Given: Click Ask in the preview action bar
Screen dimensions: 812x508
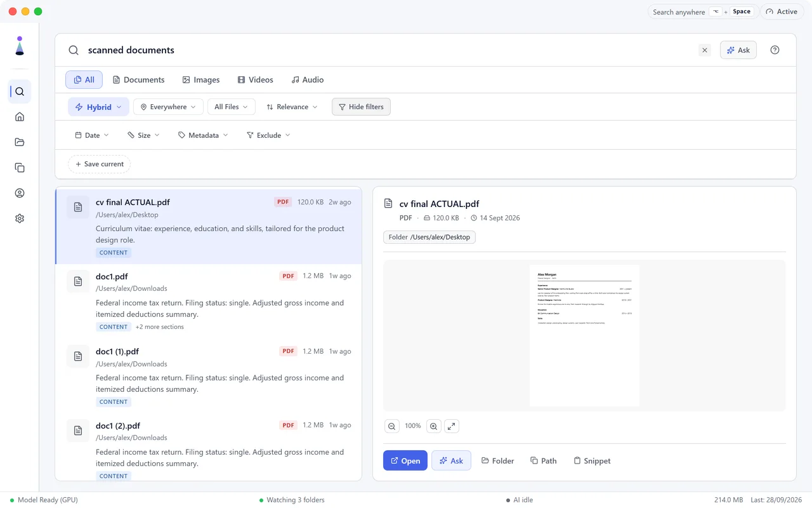Looking at the screenshot, I should click(451, 460).
